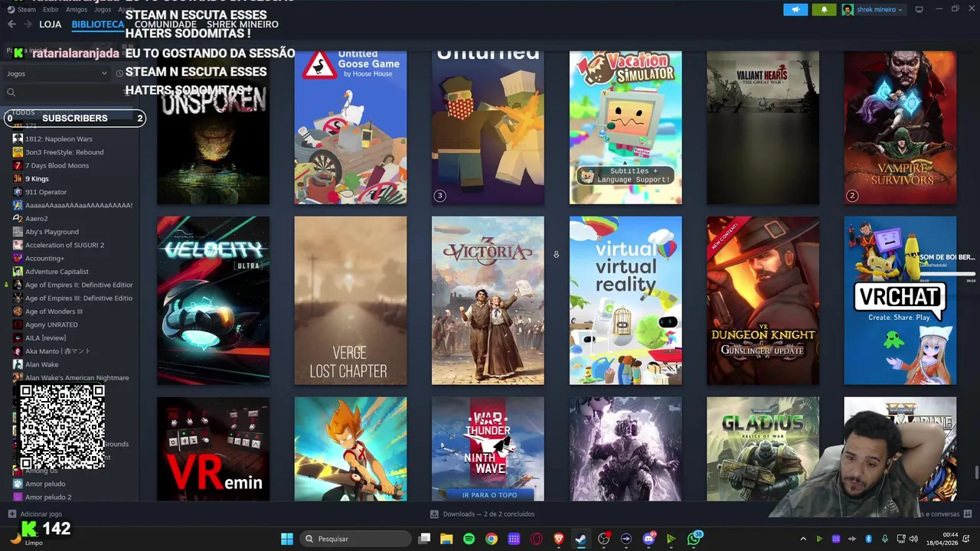The image size is (980, 551).
Task: Open Velocity Ultra game cover
Action: coord(213,300)
